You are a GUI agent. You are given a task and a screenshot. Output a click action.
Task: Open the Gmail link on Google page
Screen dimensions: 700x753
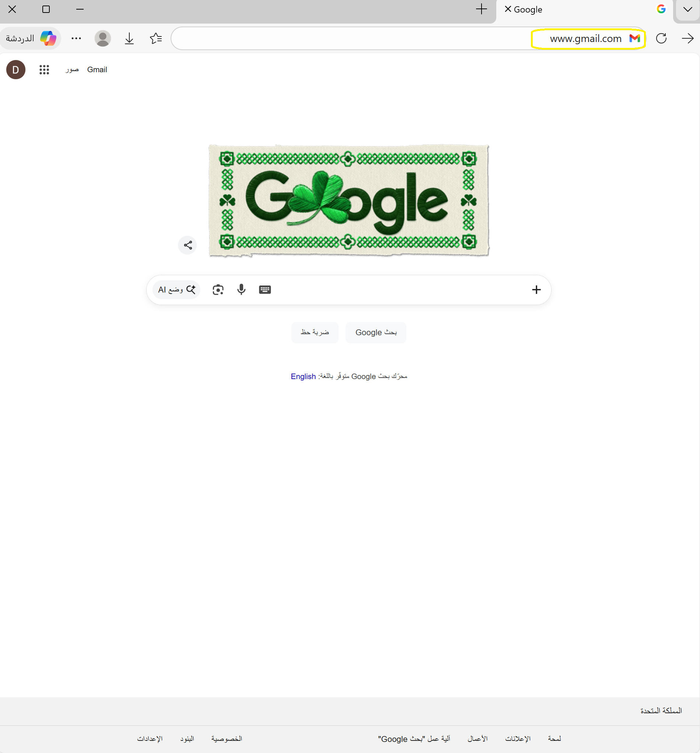97,70
